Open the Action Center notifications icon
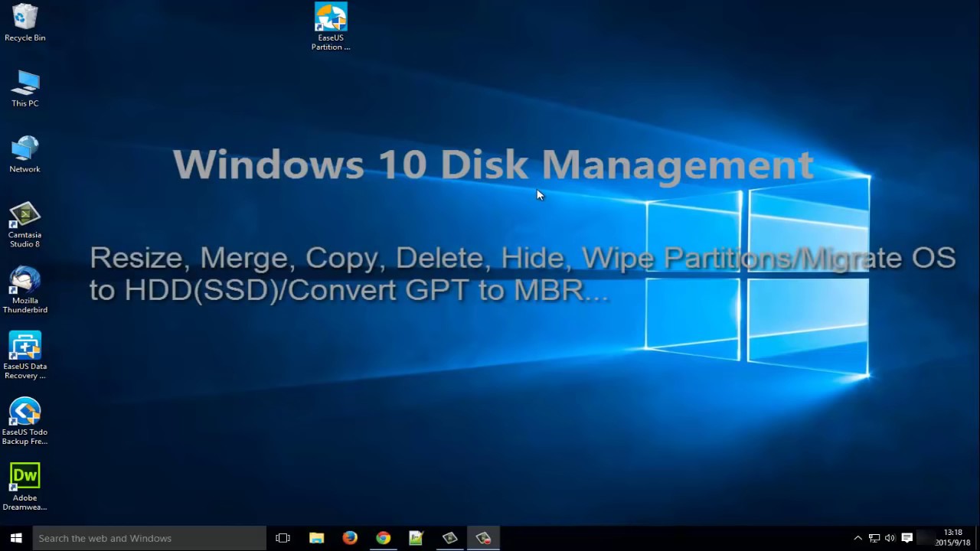 tap(906, 538)
